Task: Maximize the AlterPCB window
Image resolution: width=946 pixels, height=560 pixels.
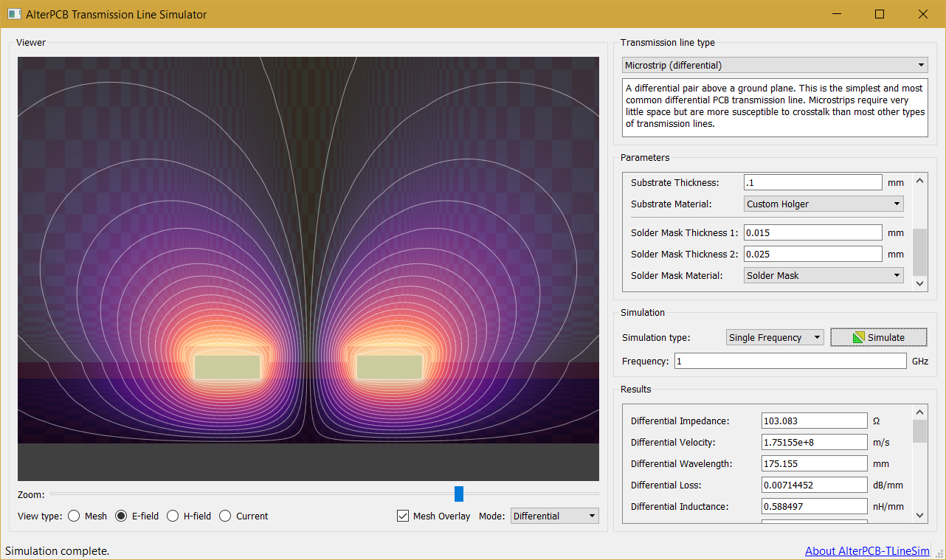Action: 880,14
